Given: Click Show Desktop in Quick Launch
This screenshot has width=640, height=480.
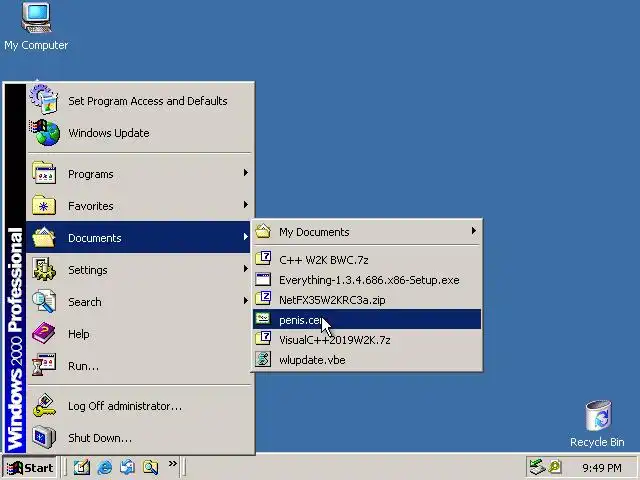Looking at the screenshot, I should click(82, 467).
